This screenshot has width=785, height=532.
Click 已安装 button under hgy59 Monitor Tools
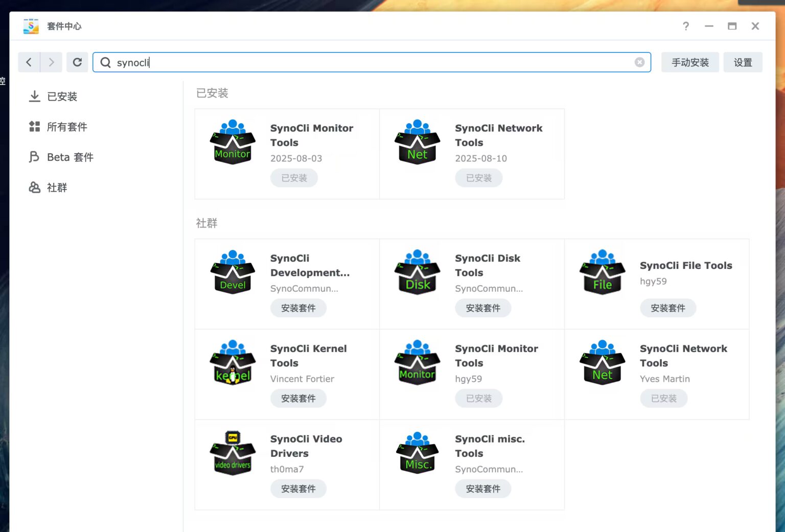(479, 399)
